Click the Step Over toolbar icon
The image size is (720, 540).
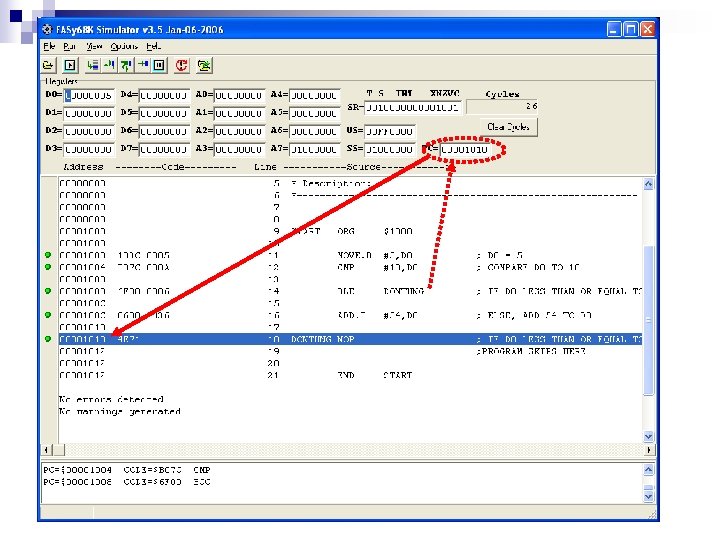tap(126, 65)
